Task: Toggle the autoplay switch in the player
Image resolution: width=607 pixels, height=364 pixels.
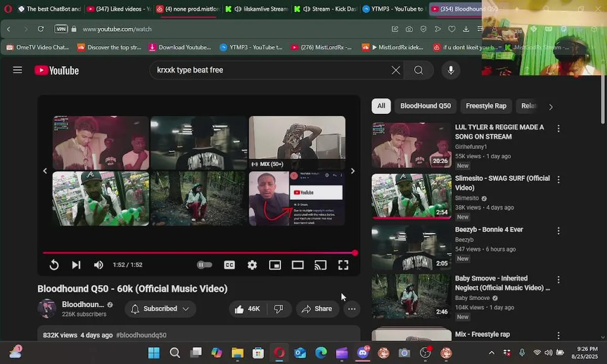Action: 204,264
